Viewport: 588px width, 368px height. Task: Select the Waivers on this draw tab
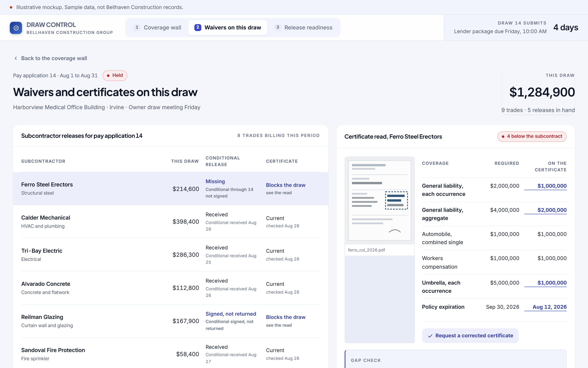228,28
